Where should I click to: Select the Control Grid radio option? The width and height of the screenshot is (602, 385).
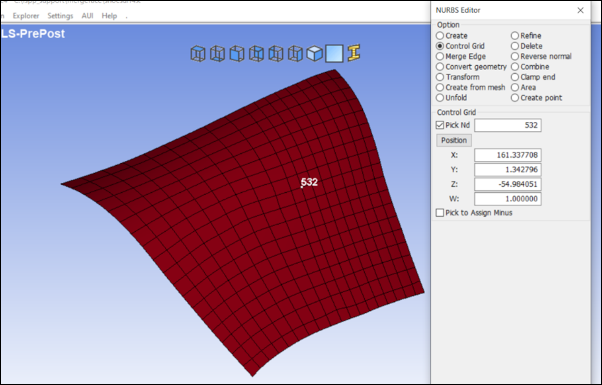click(x=460, y=46)
